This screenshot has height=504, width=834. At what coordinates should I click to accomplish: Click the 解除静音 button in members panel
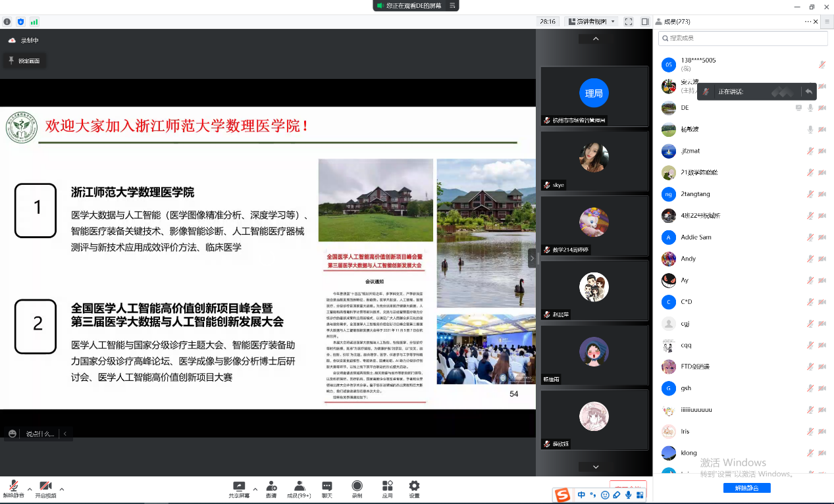pyautogui.click(x=746, y=488)
